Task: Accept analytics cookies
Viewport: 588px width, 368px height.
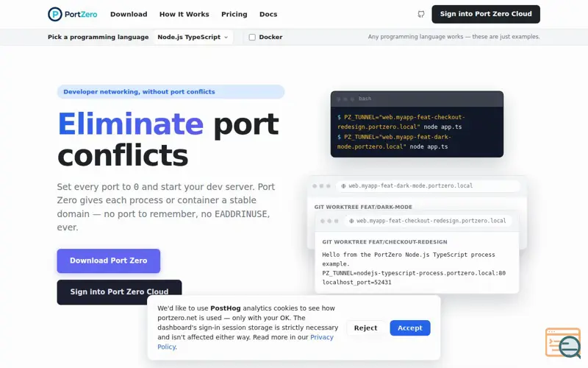Action: point(410,328)
